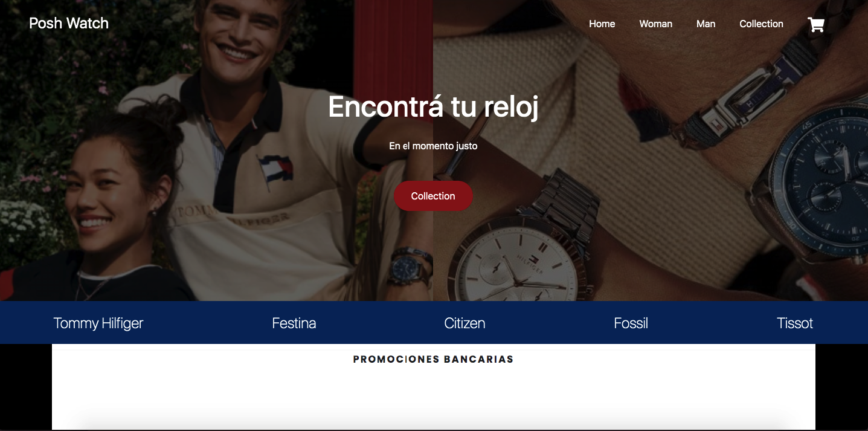
Task: Open the Tissot brand link
Action: coord(795,323)
